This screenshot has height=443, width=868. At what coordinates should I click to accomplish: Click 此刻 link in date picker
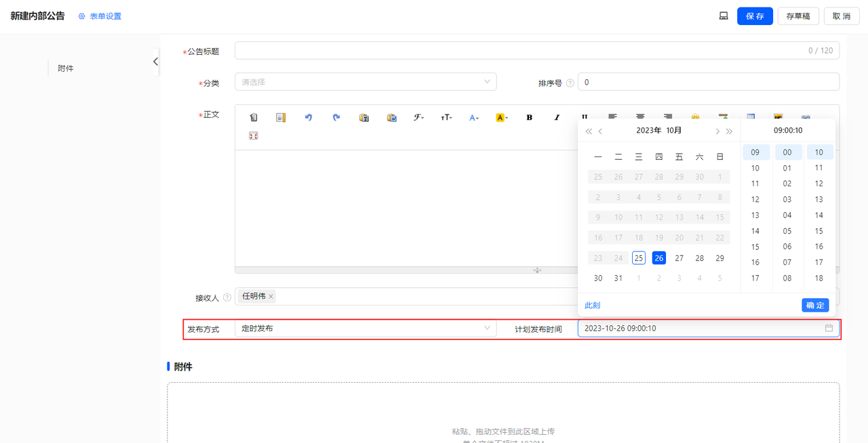[592, 305]
